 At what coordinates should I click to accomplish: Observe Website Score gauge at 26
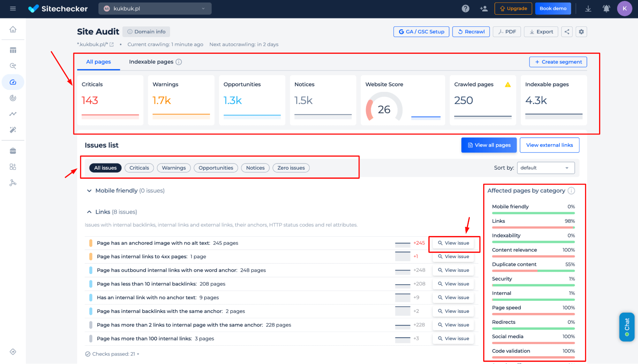coord(384,109)
